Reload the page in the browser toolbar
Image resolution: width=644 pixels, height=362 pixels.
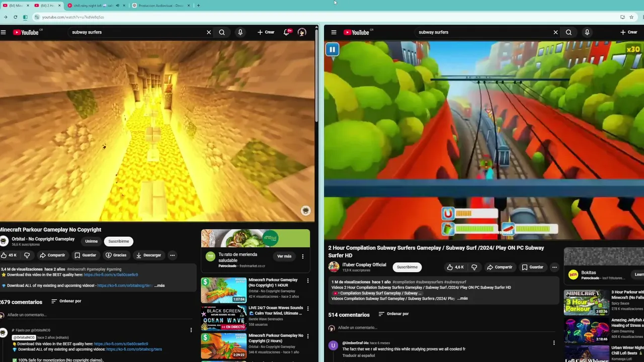(x=15, y=17)
